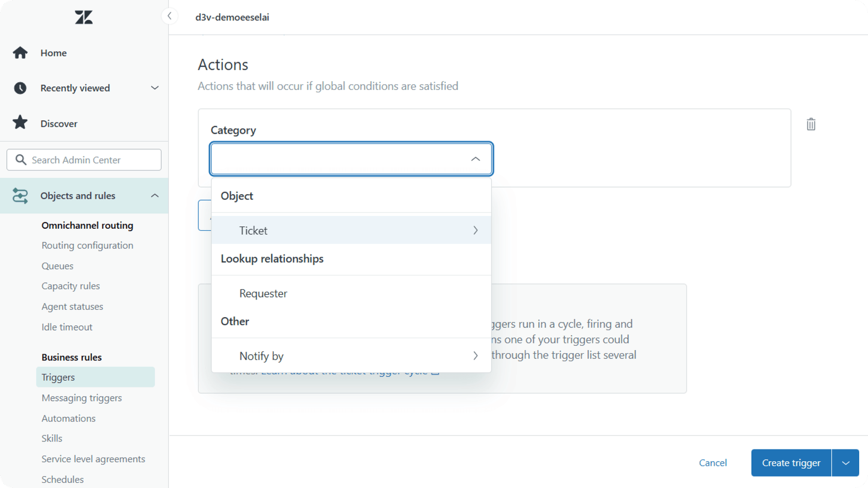Click the Discover star icon
Screen dimensions: 868x488
point(20,122)
